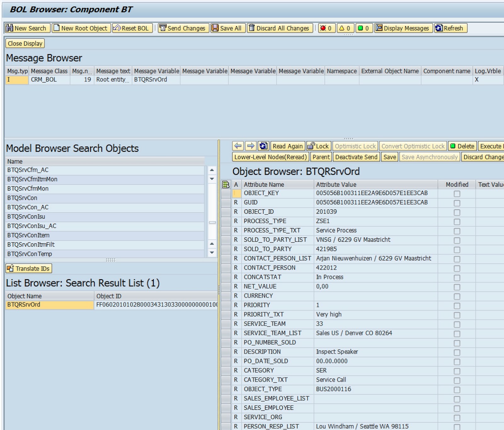Screen dimensions: 504x430
Task: Toggle Modified checkbox for DESCRIPTION
Action: click(x=457, y=352)
